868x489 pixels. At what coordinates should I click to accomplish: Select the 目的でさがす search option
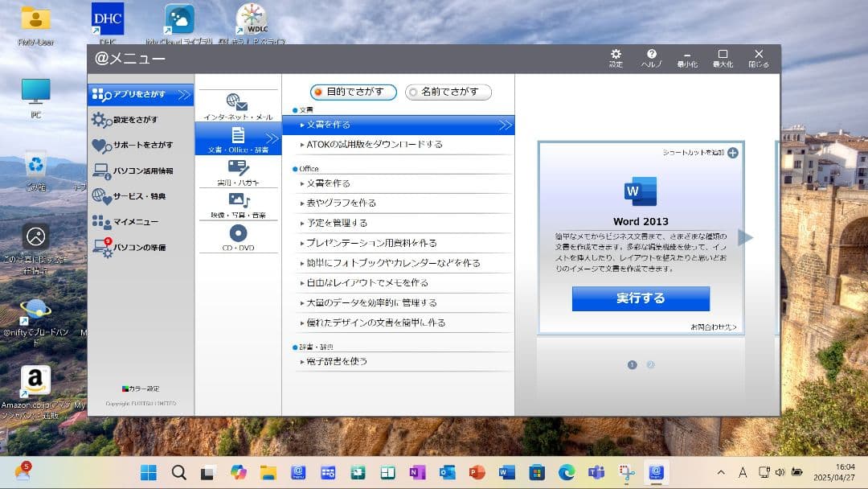pyautogui.click(x=353, y=92)
